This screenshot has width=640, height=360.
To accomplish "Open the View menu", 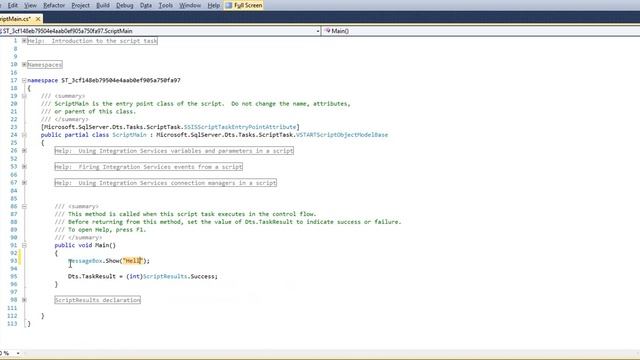I will tap(30, 5).
